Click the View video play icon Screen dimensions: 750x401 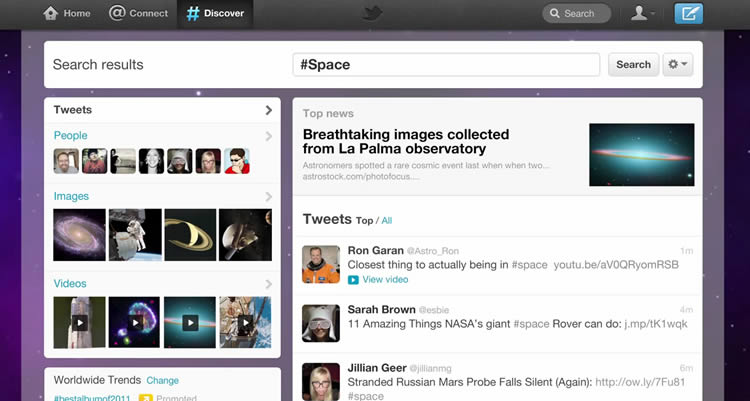pos(353,280)
